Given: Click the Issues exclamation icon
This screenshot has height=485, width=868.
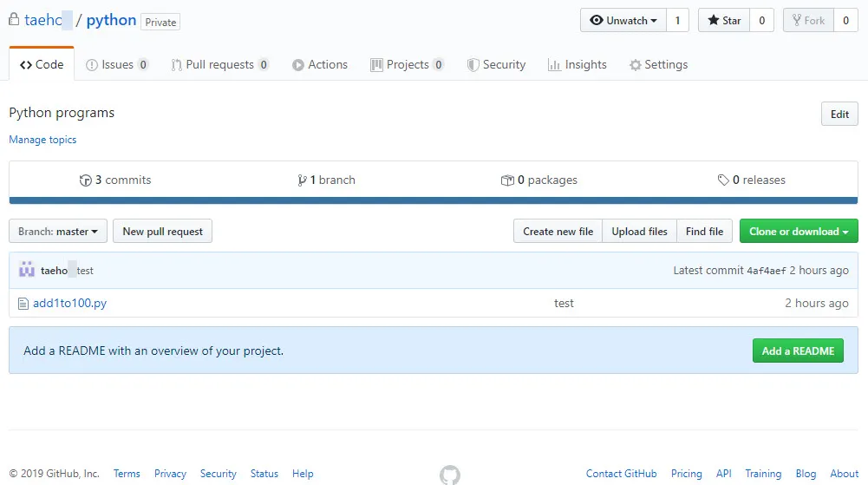Looking at the screenshot, I should 91,65.
